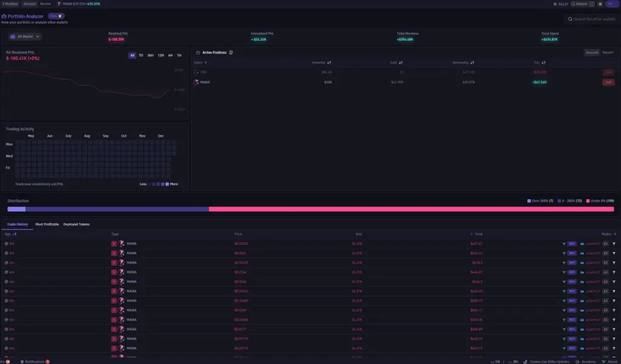The width and height of the screenshot is (621, 364).
Task: Open the All Wallet dropdown
Action: (x=25, y=36)
